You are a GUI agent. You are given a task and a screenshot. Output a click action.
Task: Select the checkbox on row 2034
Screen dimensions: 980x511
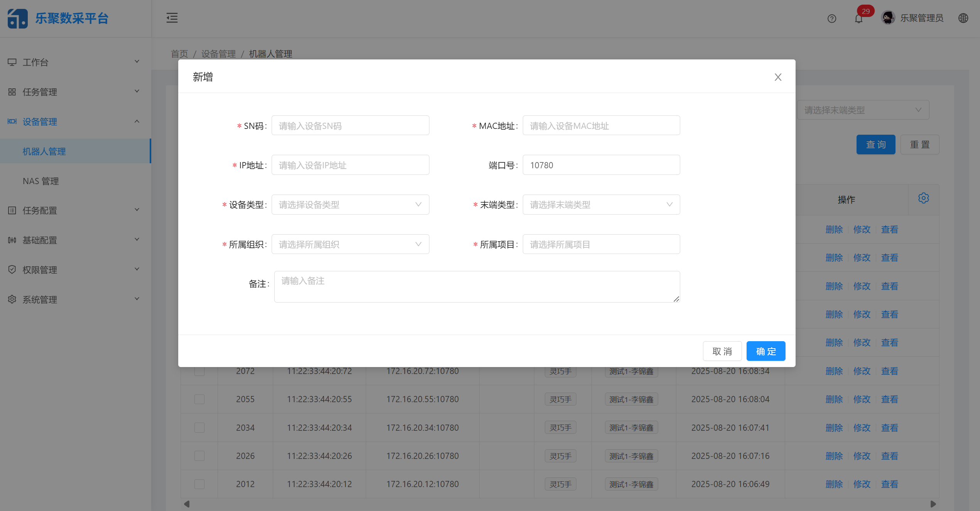pos(199,427)
